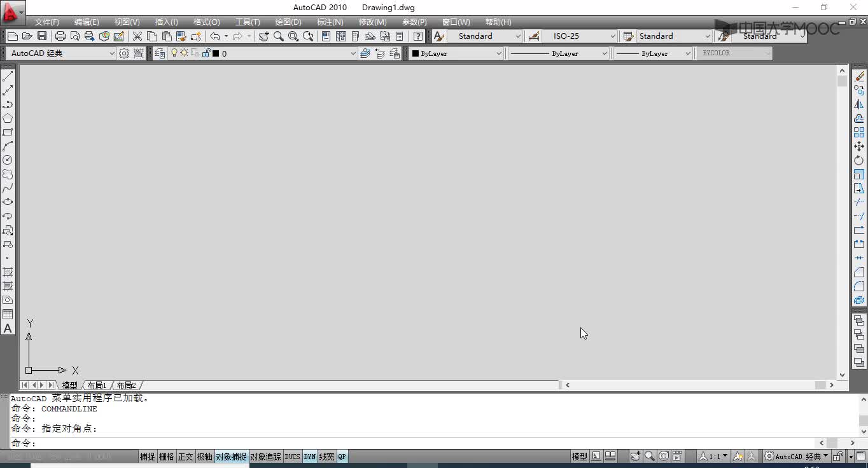
Task: Open the ByLayer color control dropdown
Action: click(x=456, y=53)
